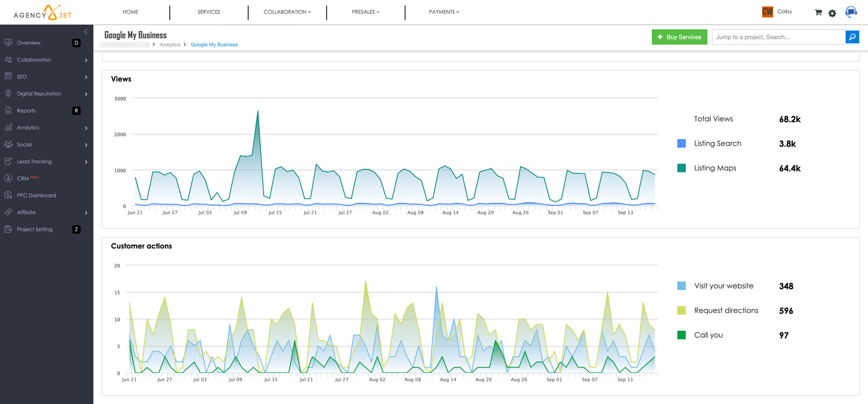Screen dimensions: 868x404
Task: Click the Digital Reputation pin icon
Action: coord(8,93)
